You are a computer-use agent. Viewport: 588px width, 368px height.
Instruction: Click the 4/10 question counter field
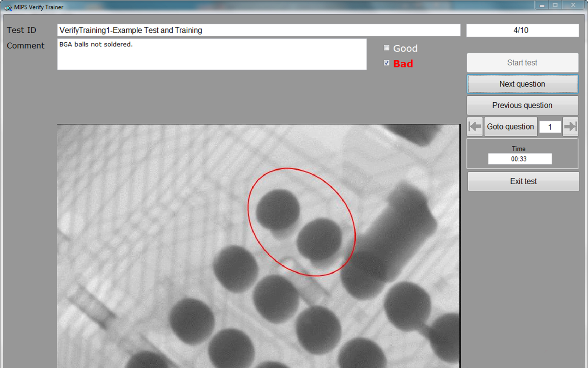(522, 30)
